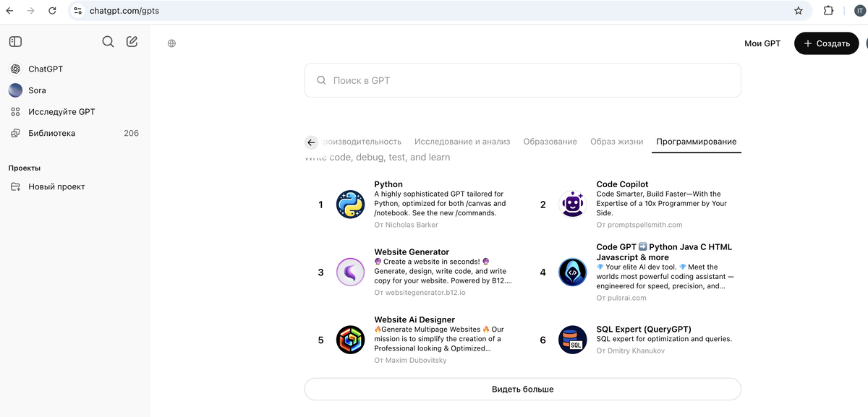This screenshot has width=868, height=417.
Task: Click the Проекты section header
Action: [25, 168]
